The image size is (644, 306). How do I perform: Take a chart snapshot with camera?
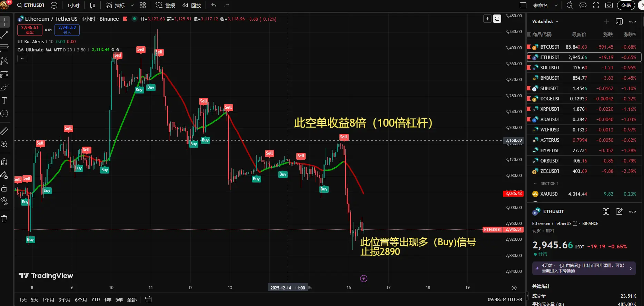(x=609, y=5)
